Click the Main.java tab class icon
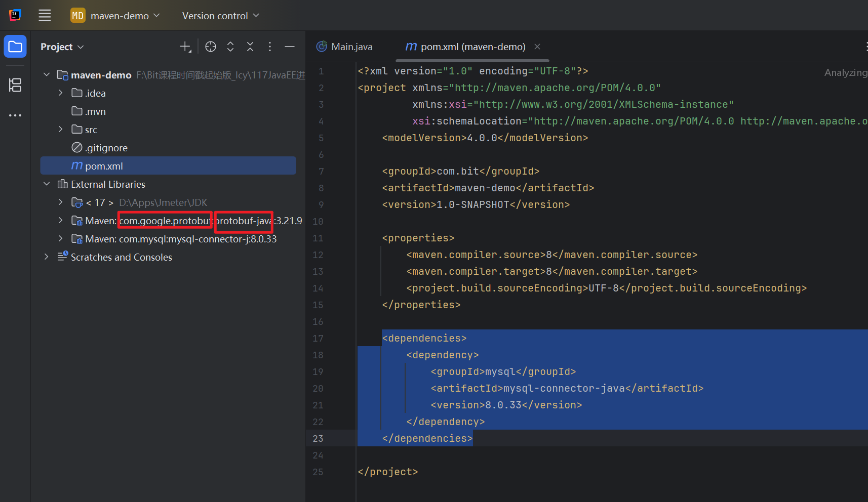The image size is (868, 502). click(x=322, y=47)
